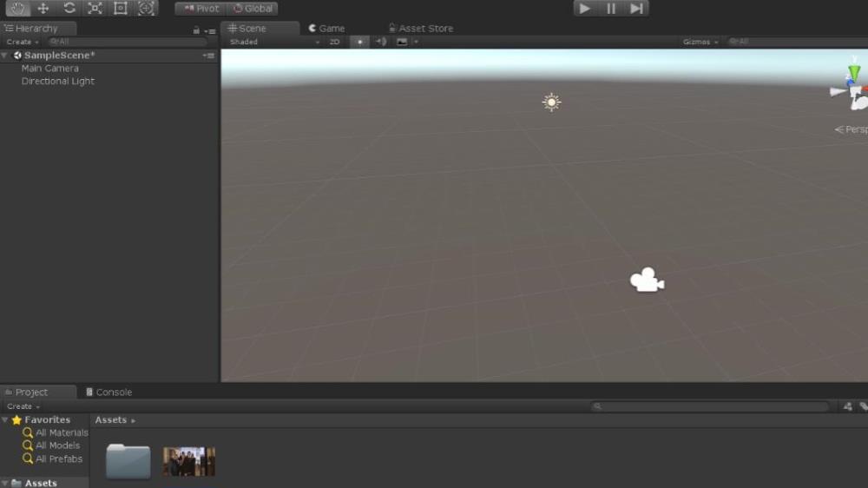Expand the Assets breadcrumb arrow
868x488 pixels.
134,421
